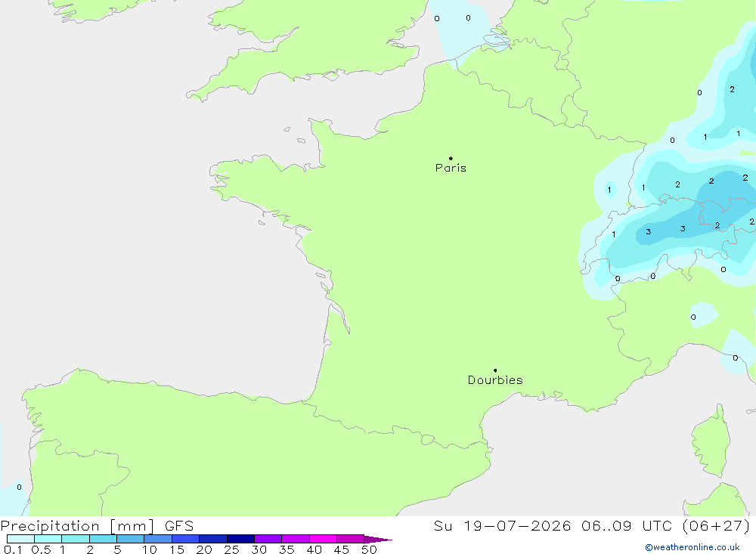This screenshot has height=554, width=756.
Task: Click the '(06+27)' forecast offset text
Action: click(x=717, y=525)
